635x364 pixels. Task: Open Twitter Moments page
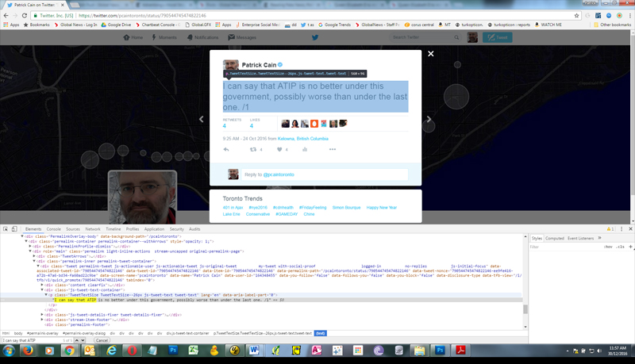pos(164,37)
